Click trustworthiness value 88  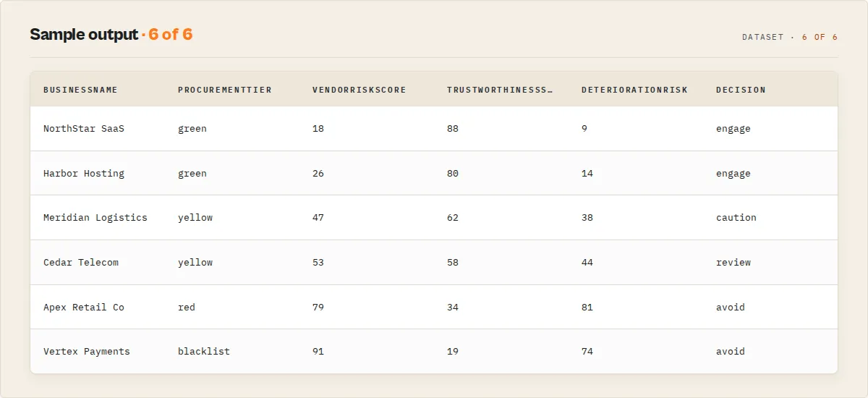(453, 129)
